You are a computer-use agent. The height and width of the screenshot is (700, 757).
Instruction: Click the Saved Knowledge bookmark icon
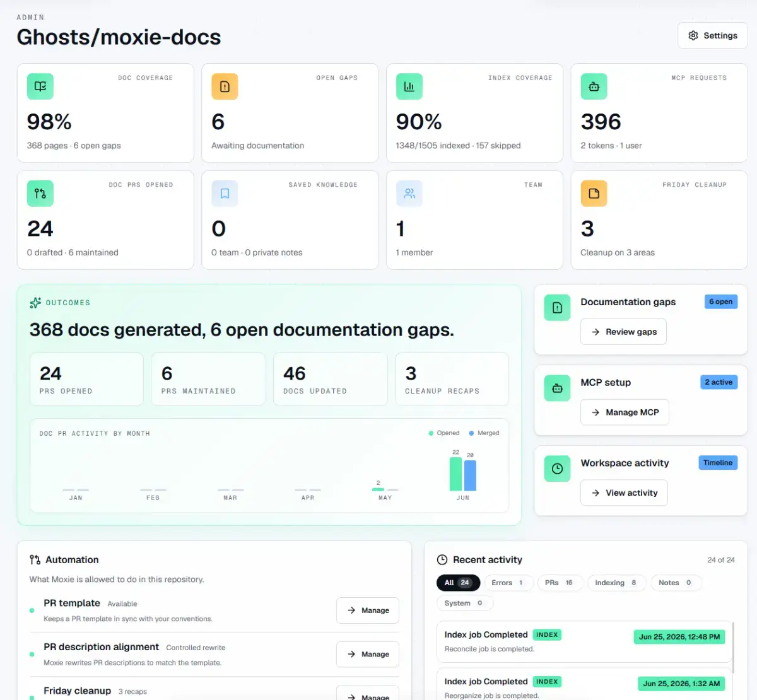tap(225, 194)
